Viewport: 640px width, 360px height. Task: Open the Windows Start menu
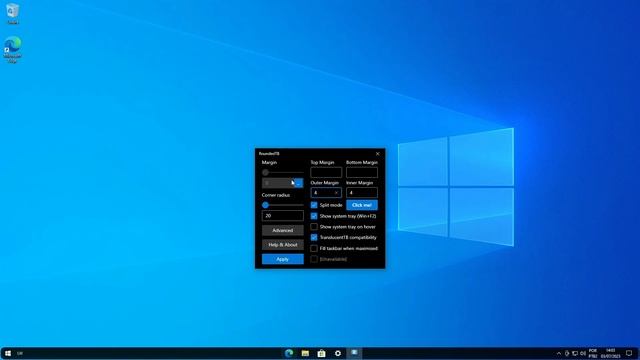point(8,353)
